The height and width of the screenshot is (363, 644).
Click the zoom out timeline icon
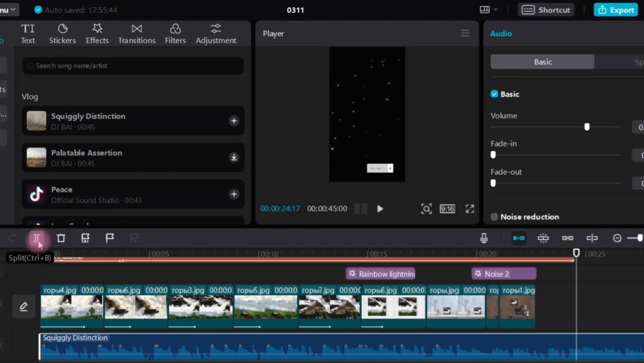coord(617,238)
